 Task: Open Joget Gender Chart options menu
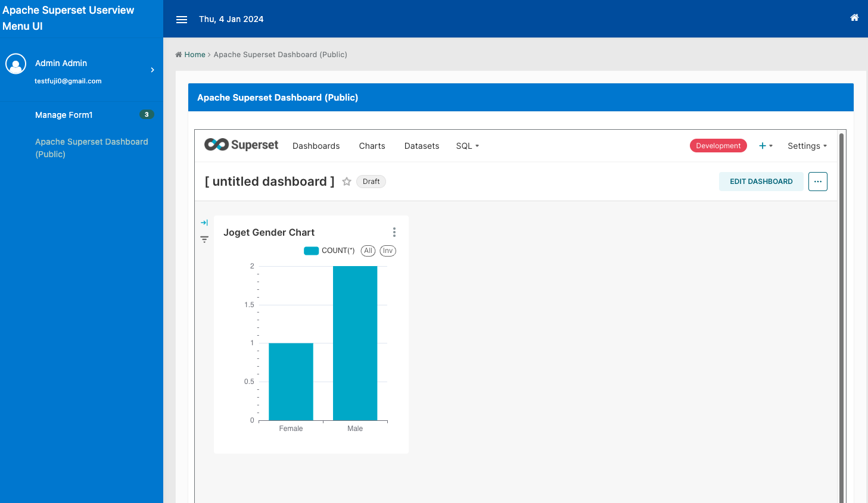[394, 232]
